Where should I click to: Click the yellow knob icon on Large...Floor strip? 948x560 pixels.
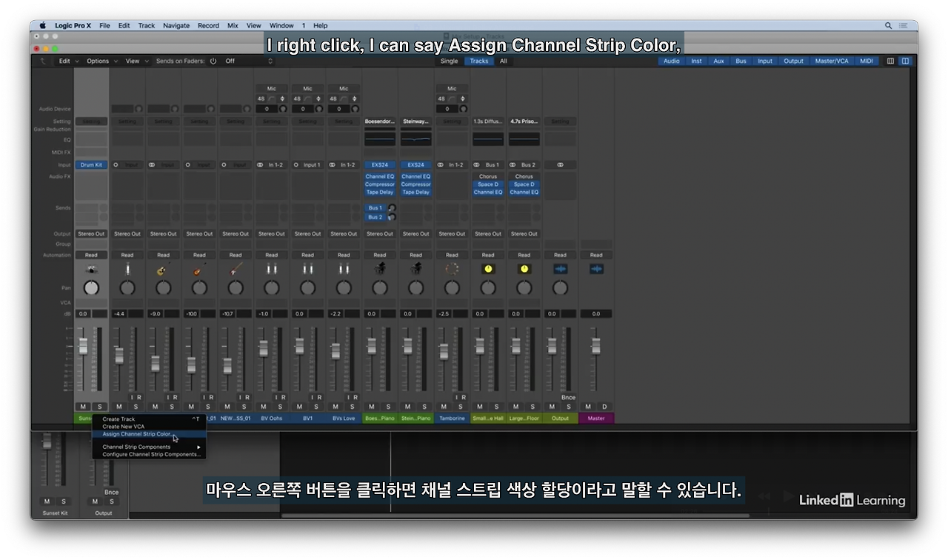(524, 270)
